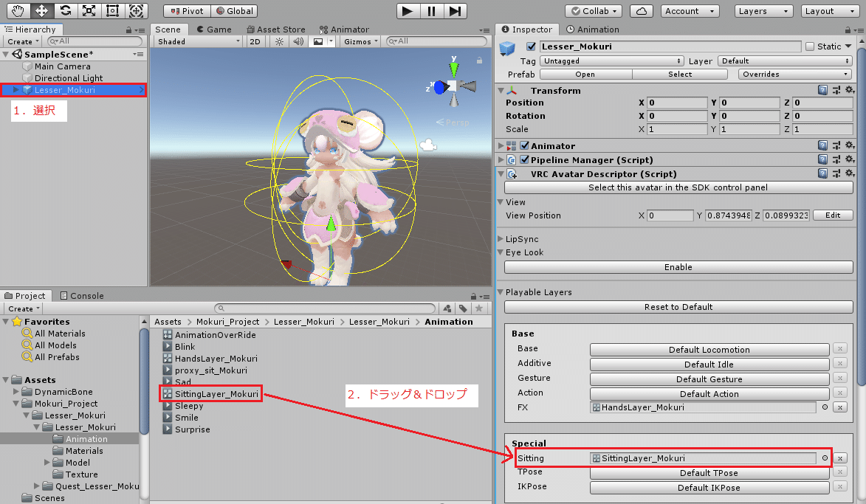Filter project search by type
The image size is (866, 504).
[x=447, y=308]
